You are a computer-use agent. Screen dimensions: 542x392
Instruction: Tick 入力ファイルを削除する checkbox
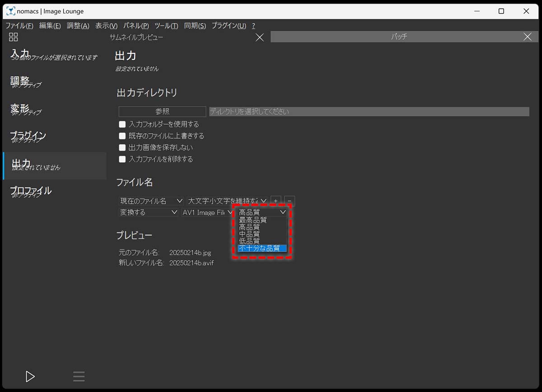click(x=122, y=159)
